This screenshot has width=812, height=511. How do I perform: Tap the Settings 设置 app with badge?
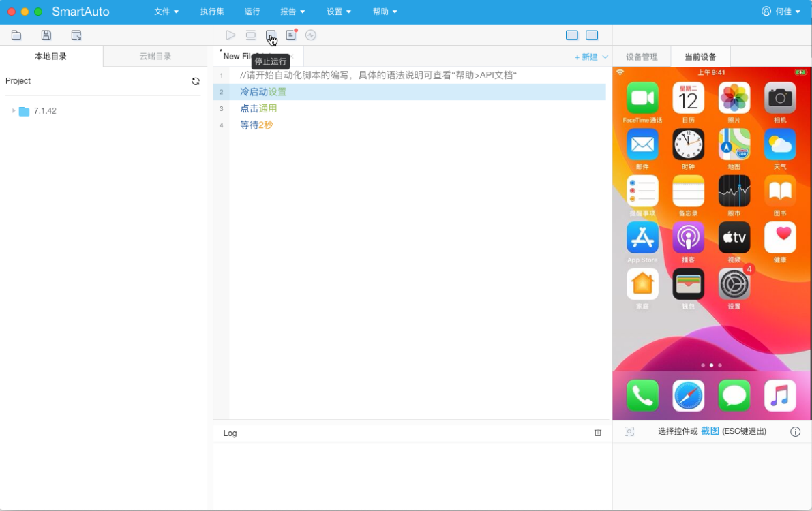pyautogui.click(x=734, y=284)
